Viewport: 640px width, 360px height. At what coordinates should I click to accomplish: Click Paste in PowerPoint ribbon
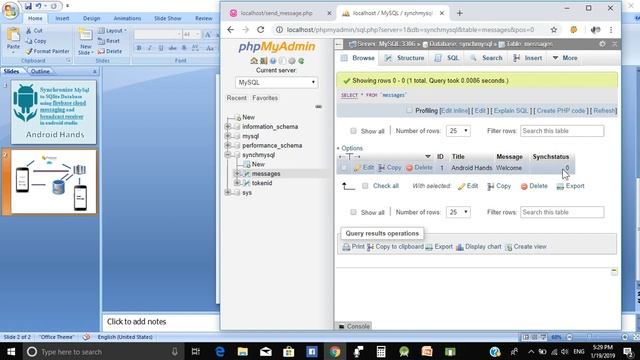point(13,41)
